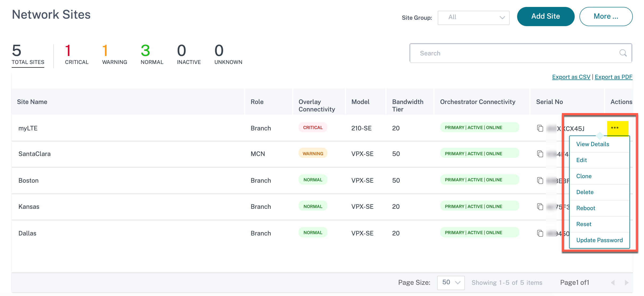Copy serial number for Dallas site
The height and width of the screenshot is (296, 644).
pos(540,233)
